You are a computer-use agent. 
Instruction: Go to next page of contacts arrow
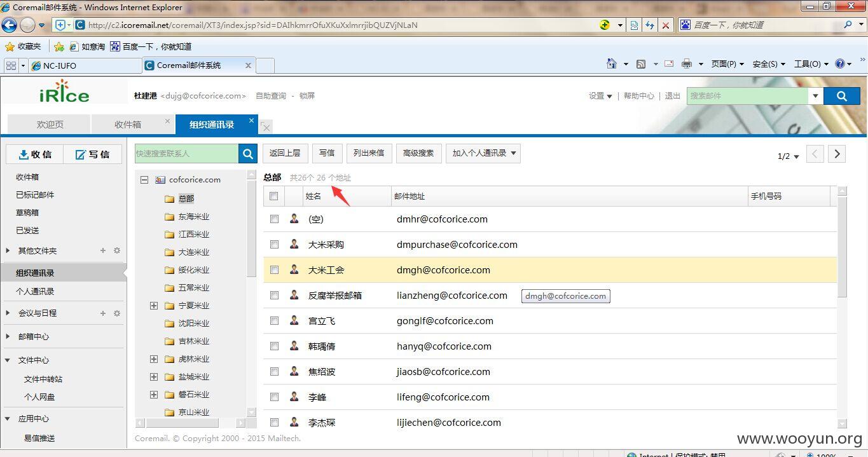(x=837, y=154)
